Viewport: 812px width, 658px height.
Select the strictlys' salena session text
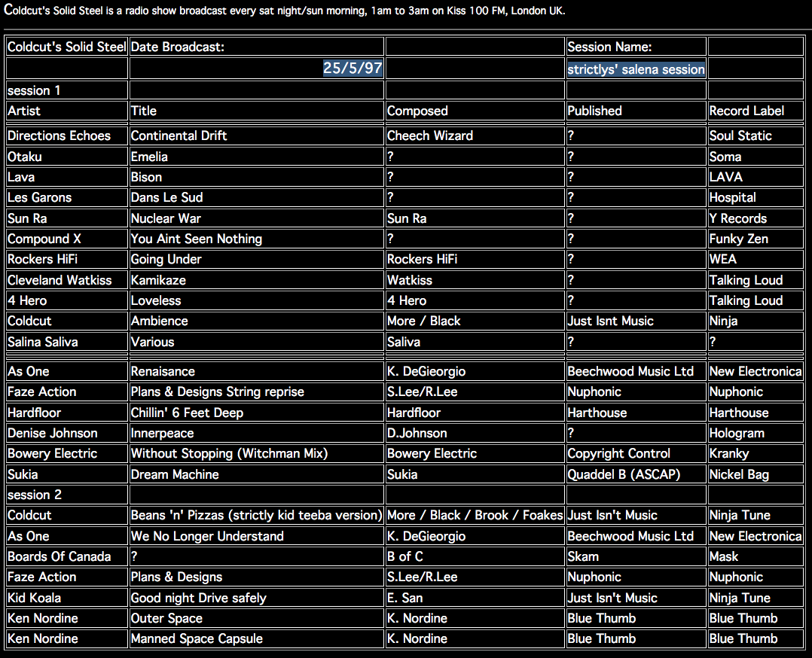click(636, 69)
